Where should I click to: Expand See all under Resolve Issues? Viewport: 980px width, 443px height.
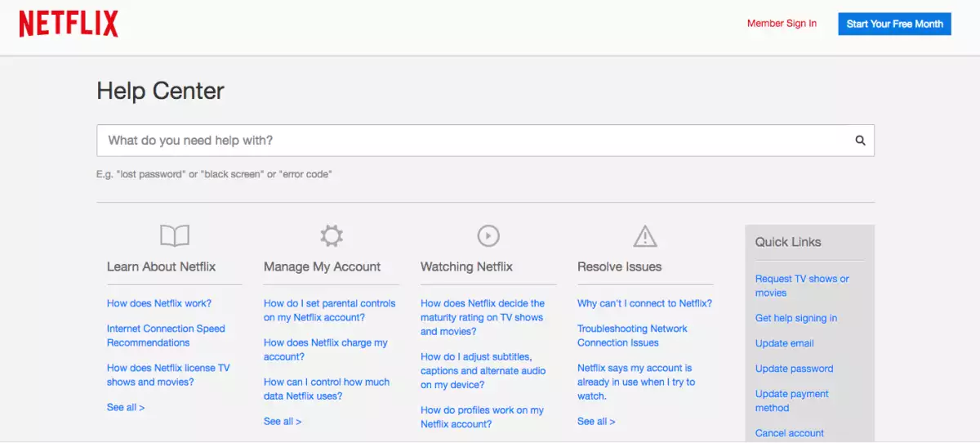point(596,421)
